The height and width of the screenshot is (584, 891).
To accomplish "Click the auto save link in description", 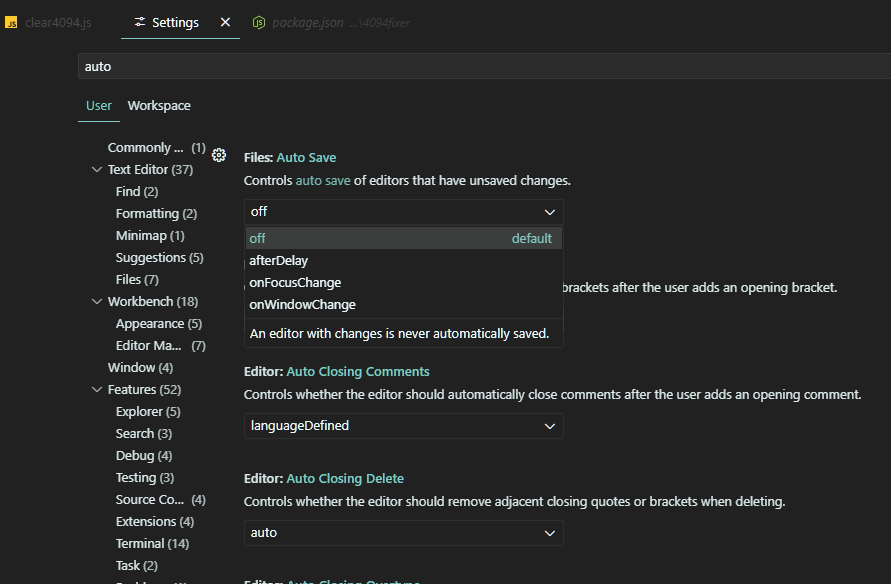I will (323, 181).
